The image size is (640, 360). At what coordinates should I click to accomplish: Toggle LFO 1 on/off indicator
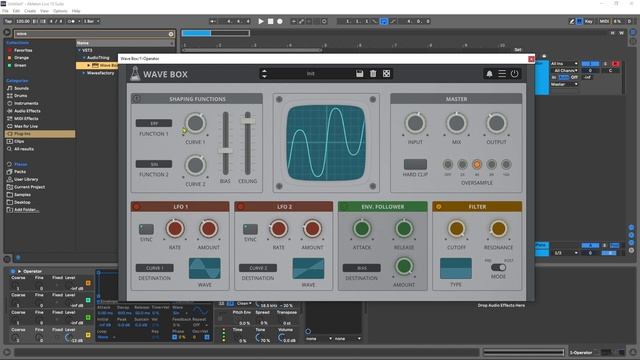click(x=137, y=207)
